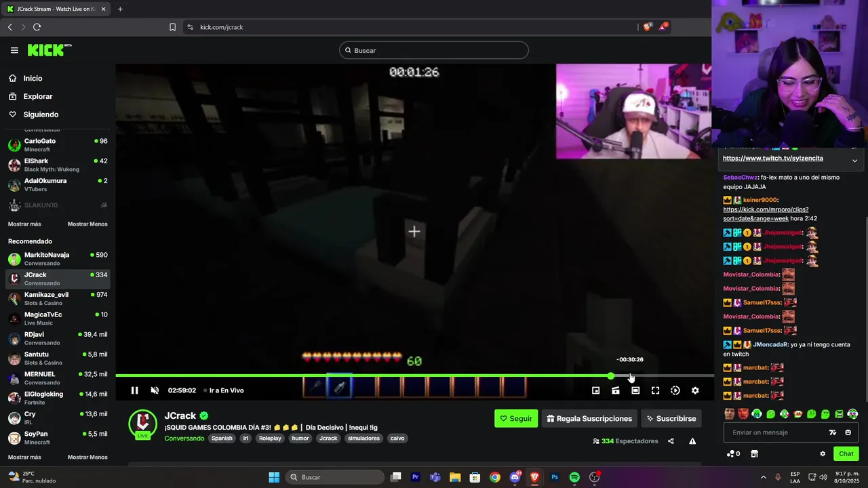Click the green progress bar handle
Viewport: 868px width, 488px height.
coord(611,375)
